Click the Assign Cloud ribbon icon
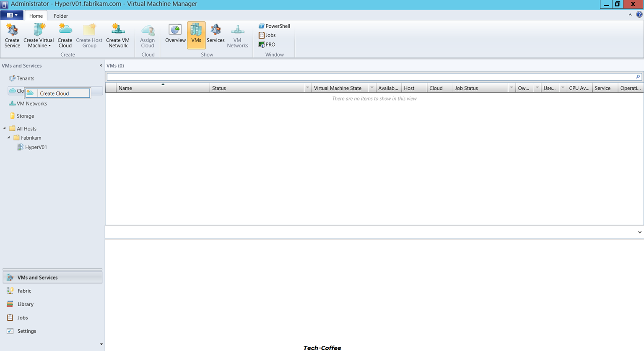Screen dimensions: 644x351 [x=148, y=36]
